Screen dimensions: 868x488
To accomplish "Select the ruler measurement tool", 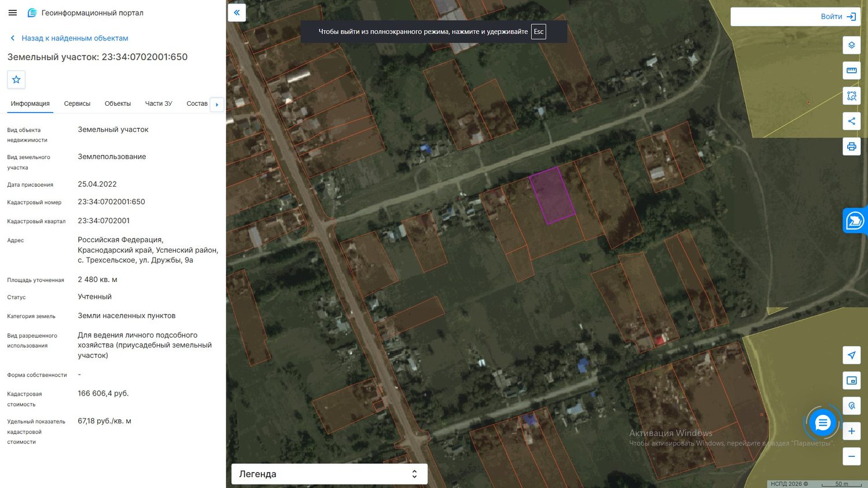I will click(852, 71).
